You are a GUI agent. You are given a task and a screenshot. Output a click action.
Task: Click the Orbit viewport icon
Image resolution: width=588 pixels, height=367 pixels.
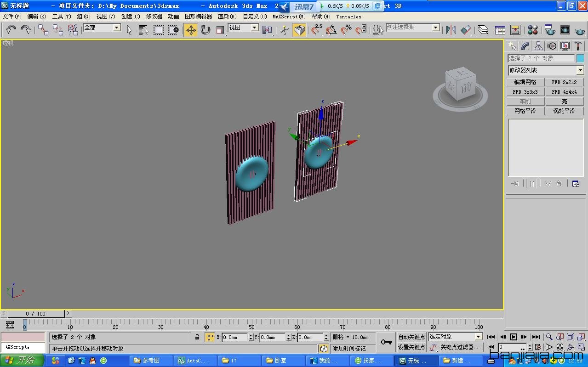(x=571, y=347)
